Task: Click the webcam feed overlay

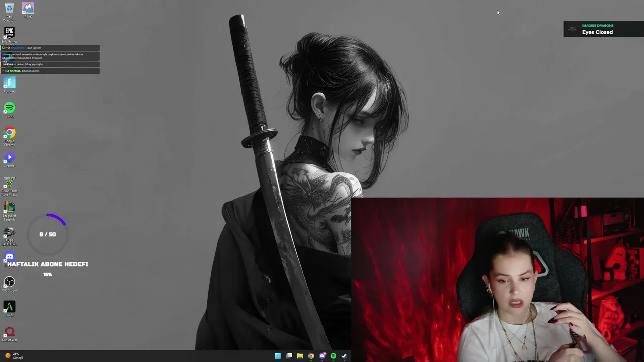Action: pyautogui.click(x=498, y=280)
